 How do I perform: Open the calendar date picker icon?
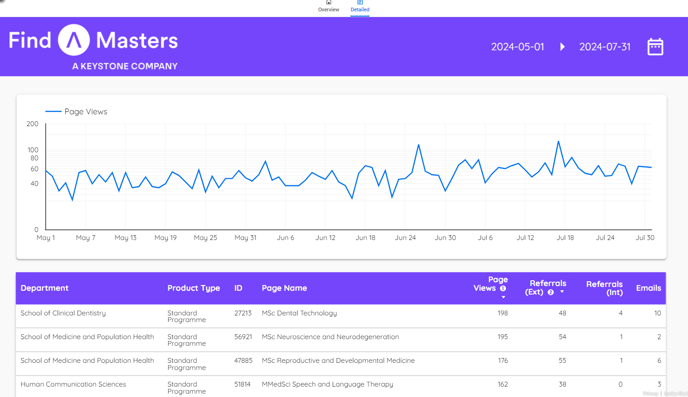click(x=655, y=46)
